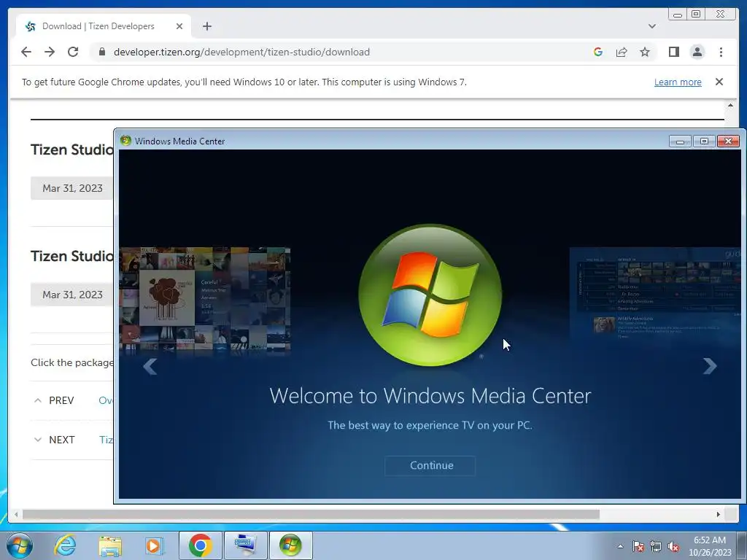Show hidden system tray icons
The image size is (747, 560).
pos(620,546)
